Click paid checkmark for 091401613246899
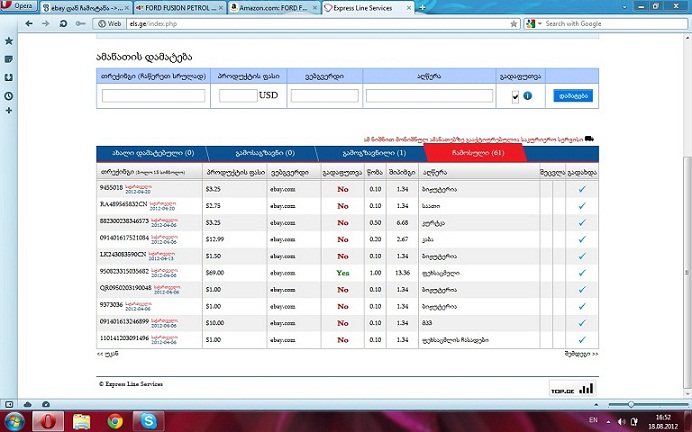This screenshot has height=432, width=692. coord(582,323)
